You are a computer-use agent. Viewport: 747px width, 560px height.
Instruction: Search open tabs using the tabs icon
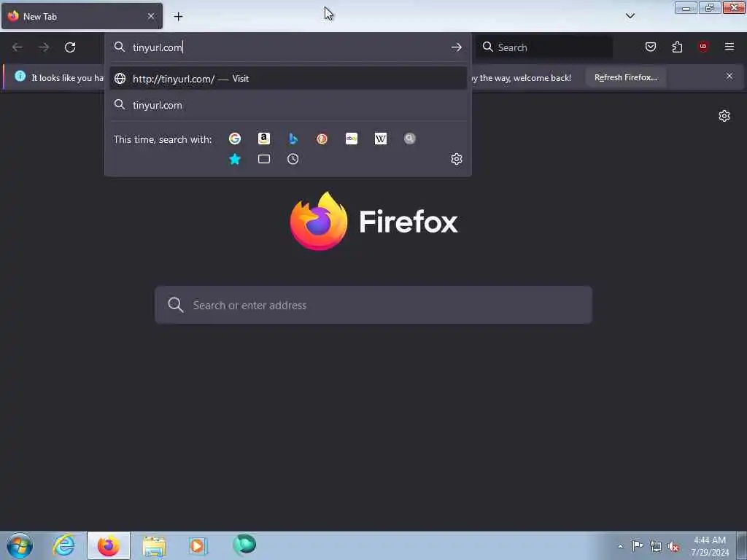(263, 159)
